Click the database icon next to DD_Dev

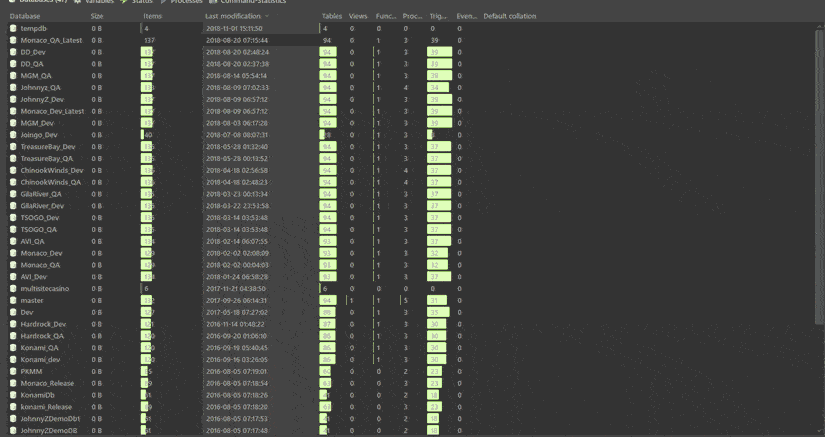click(x=13, y=52)
